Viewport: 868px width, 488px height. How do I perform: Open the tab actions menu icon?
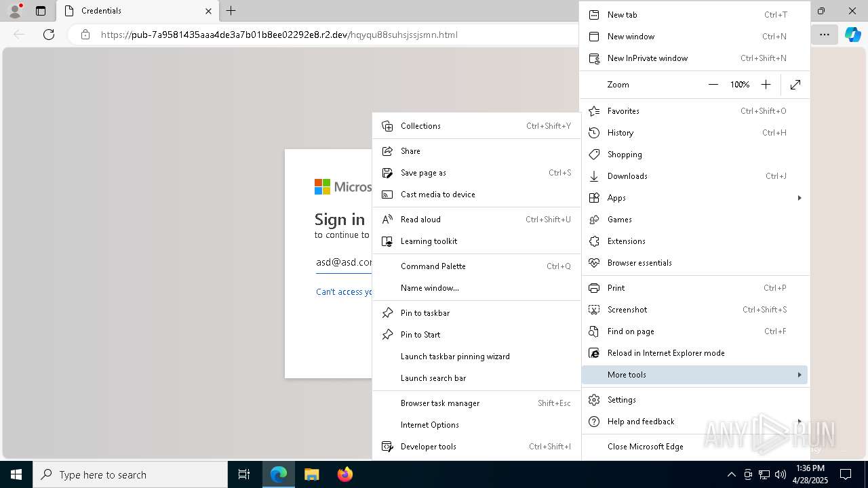point(41,11)
